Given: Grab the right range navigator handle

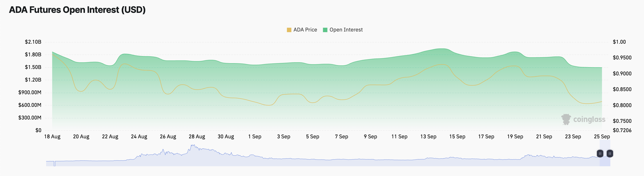Looking at the screenshot, I should [x=610, y=153].
